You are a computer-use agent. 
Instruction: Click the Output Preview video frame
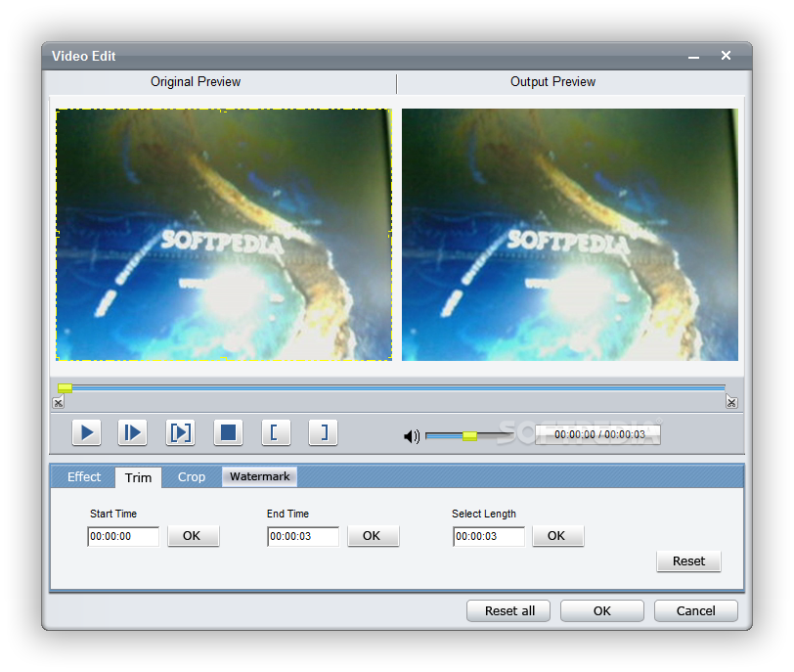coord(570,235)
